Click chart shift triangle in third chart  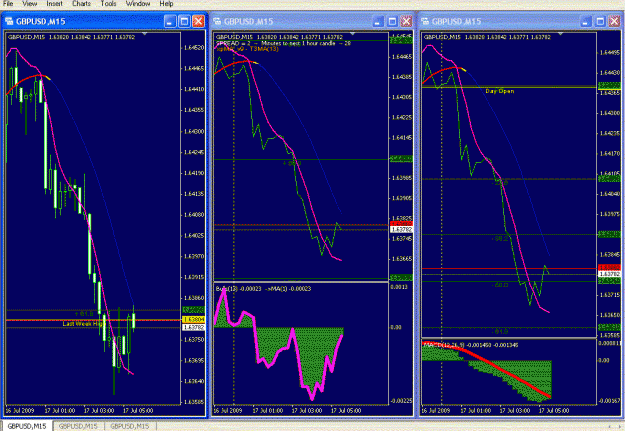[561, 34]
